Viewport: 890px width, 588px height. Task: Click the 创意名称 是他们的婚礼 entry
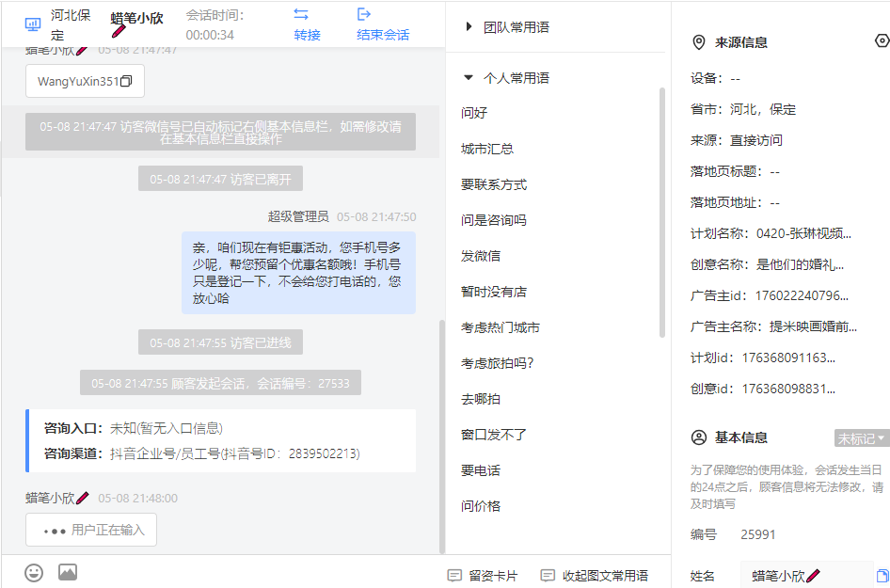click(768, 265)
